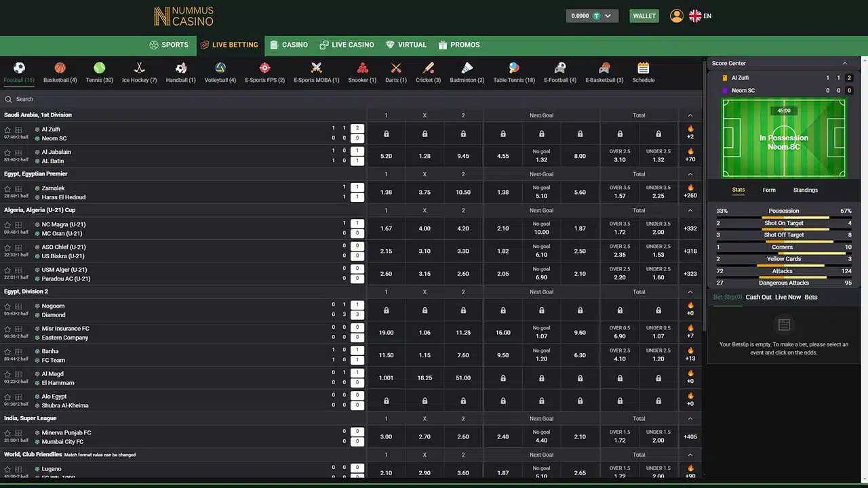Image resolution: width=868 pixels, height=488 pixels.
Task: Click the football pitch live tracker
Action: (x=783, y=138)
